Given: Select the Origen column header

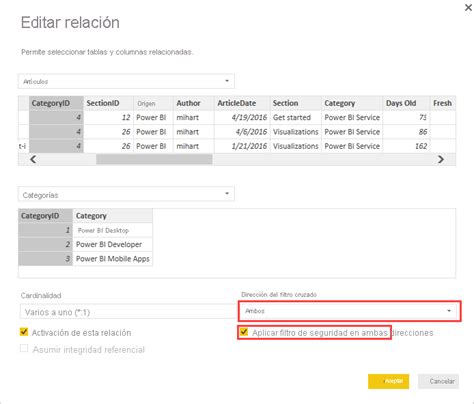Looking at the screenshot, I should pos(153,103).
